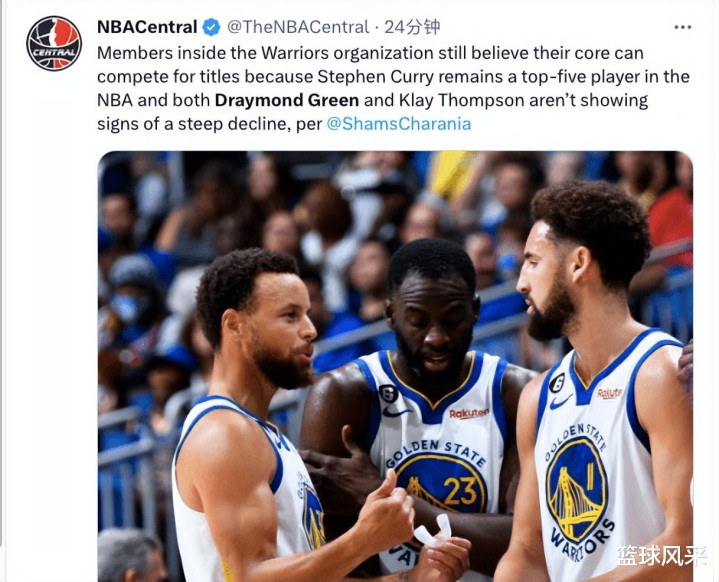
Task: Open the @TheNBACentral handle link
Action: [298, 27]
